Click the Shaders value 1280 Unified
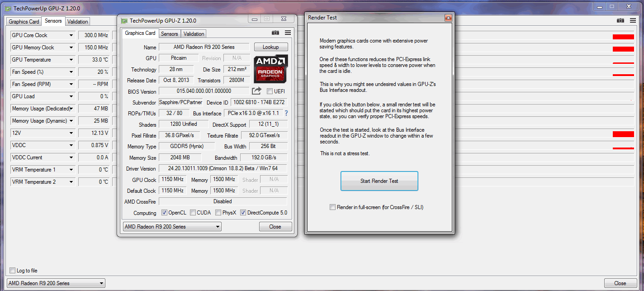Image resolution: width=644 pixels, height=291 pixels. [x=184, y=124]
